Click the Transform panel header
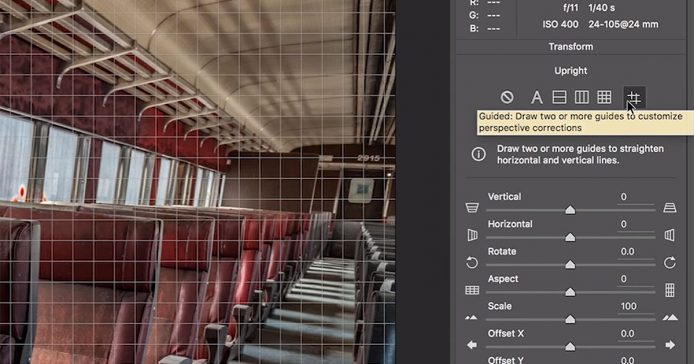Image resolution: width=694 pixels, height=364 pixels. click(571, 46)
